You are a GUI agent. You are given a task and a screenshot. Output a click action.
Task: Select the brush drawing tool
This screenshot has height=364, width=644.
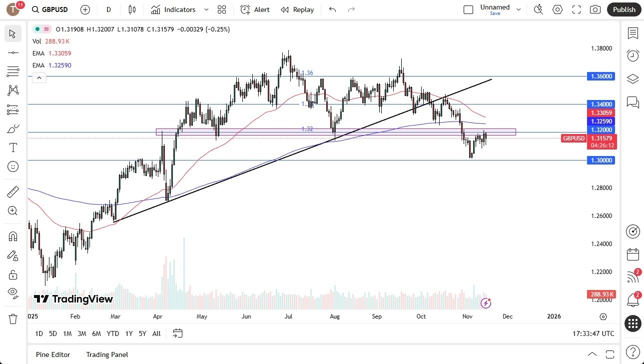(12, 128)
